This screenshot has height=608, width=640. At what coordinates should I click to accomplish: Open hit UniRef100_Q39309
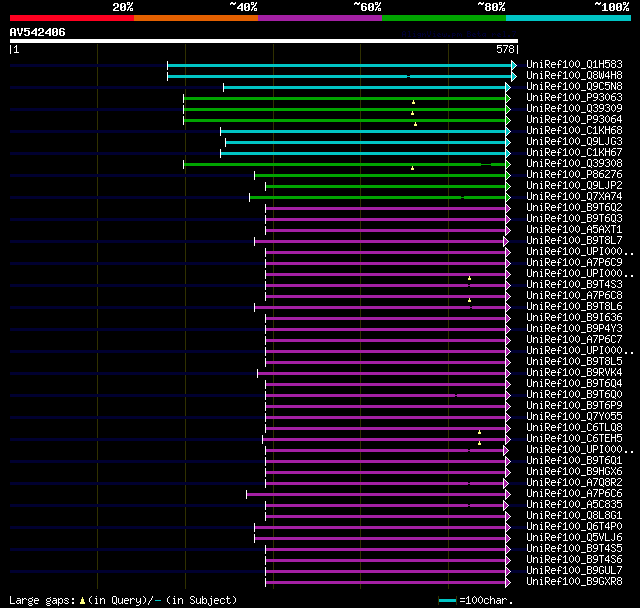click(x=574, y=109)
